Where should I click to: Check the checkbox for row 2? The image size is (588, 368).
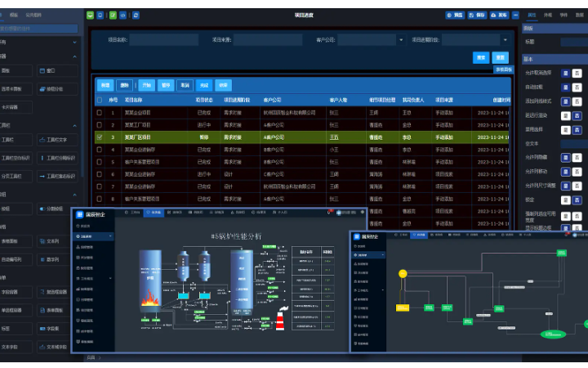tap(100, 124)
